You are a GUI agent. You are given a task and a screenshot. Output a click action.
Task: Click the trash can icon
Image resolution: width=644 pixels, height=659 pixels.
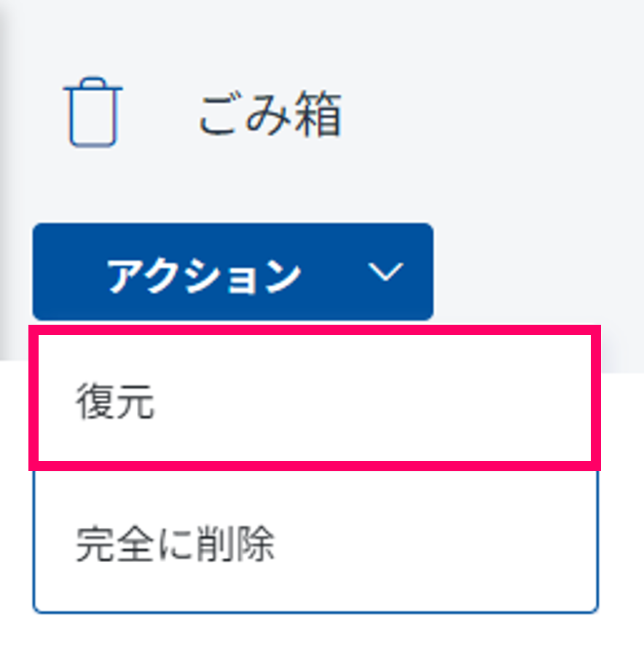tap(93, 114)
